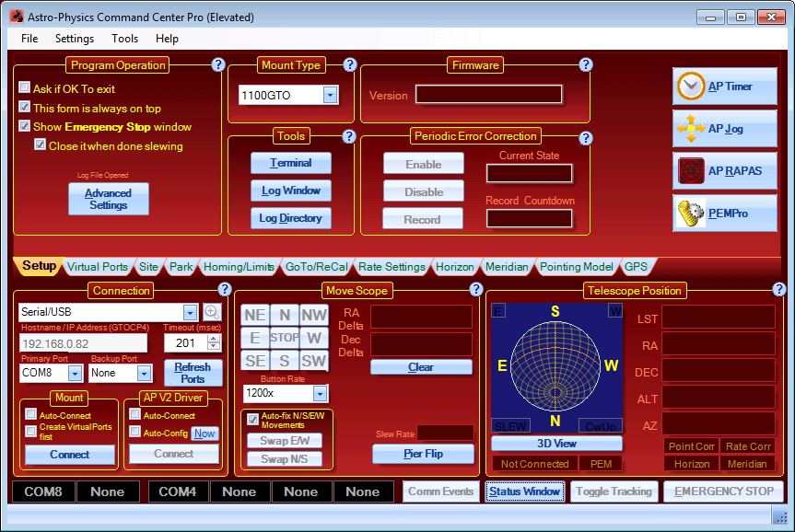Switch to the Meridian tab

point(507,267)
